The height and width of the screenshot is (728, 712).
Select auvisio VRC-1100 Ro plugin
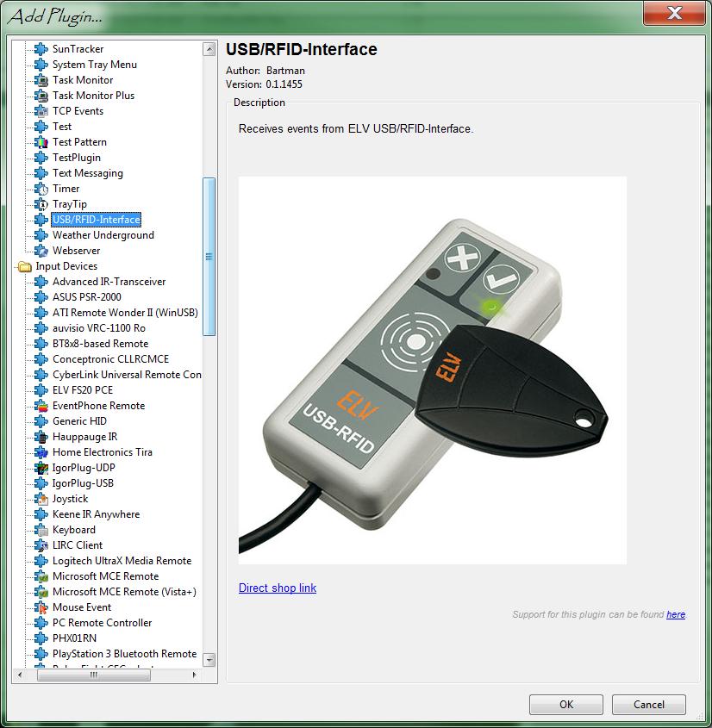coord(99,328)
